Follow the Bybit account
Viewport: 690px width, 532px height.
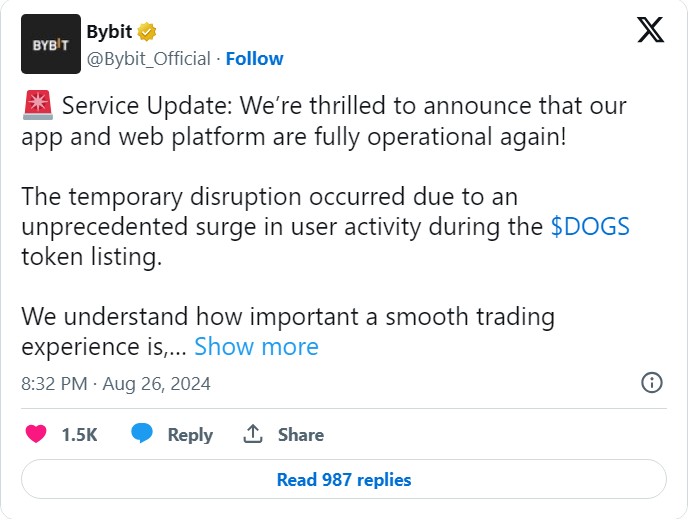pyautogui.click(x=254, y=59)
